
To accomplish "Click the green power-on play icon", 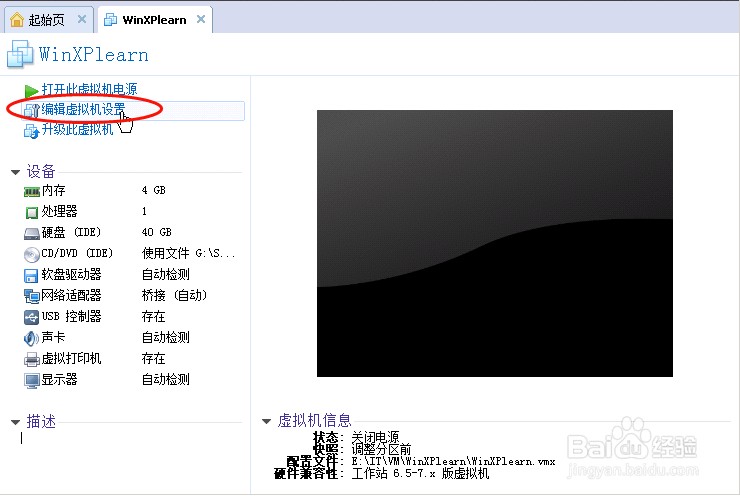I will point(31,90).
